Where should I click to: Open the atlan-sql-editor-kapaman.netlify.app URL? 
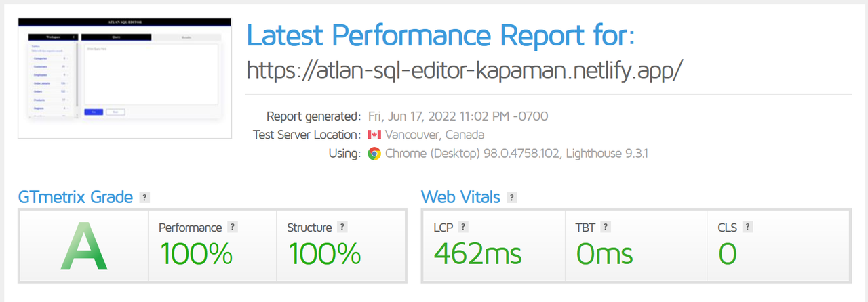click(465, 69)
